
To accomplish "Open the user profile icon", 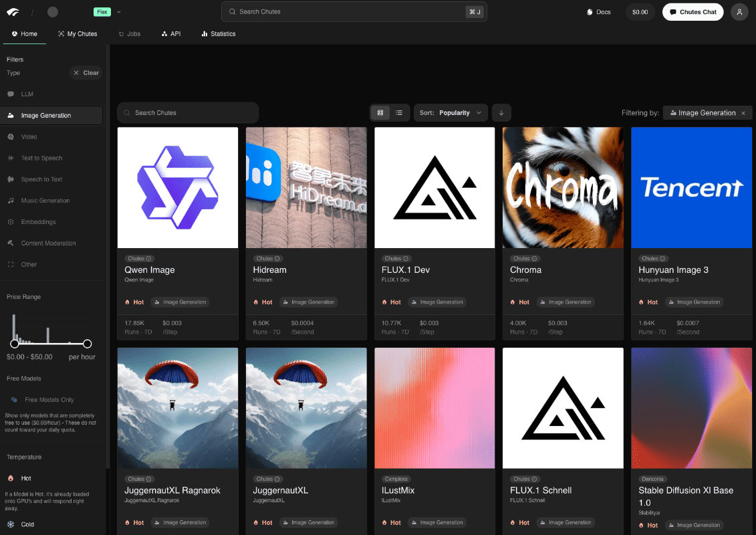I will 739,12.
